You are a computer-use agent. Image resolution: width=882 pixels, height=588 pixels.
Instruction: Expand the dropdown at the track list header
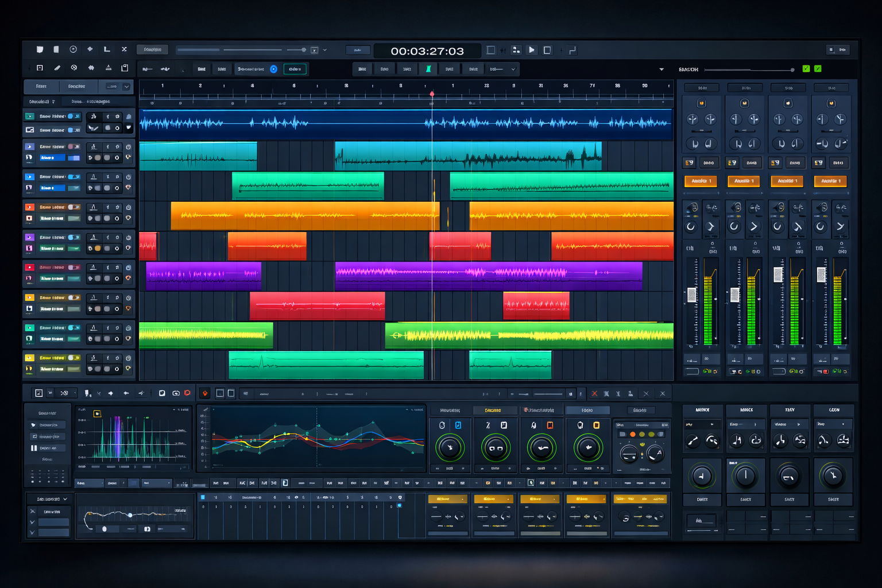pos(126,87)
